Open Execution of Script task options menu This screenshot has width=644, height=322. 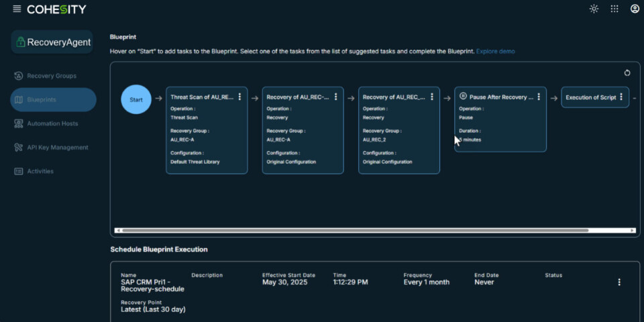click(x=621, y=97)
